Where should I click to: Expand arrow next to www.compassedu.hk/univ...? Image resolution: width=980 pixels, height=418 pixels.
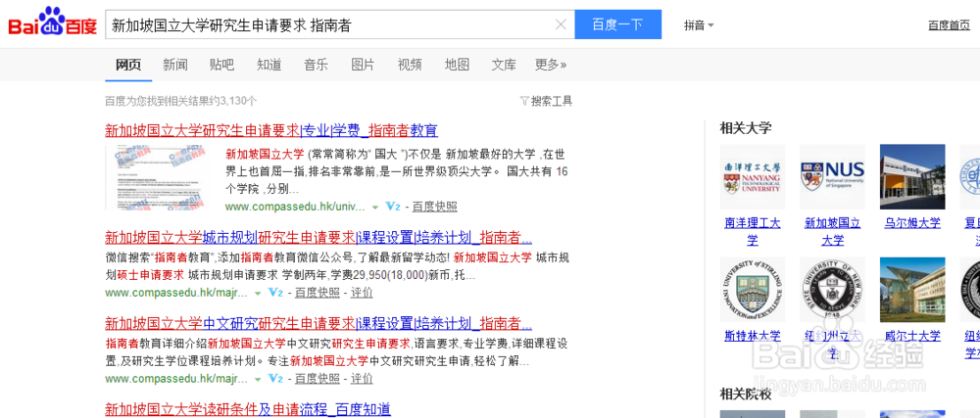tap(375, 208)
